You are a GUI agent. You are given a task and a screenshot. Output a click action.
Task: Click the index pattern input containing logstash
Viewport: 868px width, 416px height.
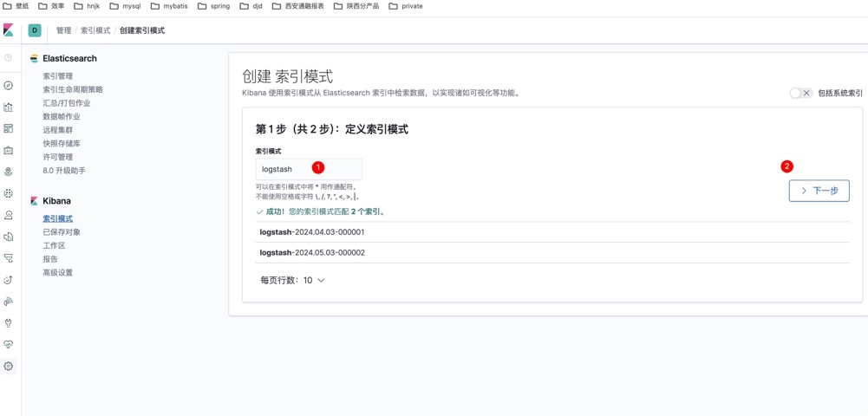tap(308, 169)
